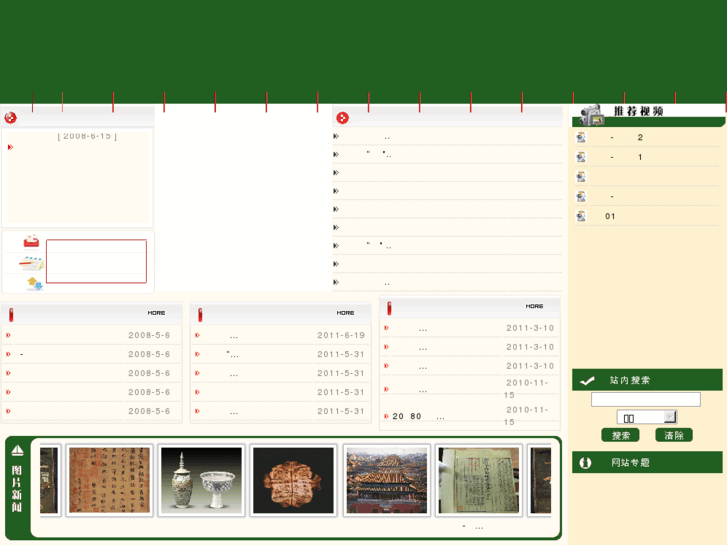The image size is (727, 545).
Task: Click the 站内搜索 header bar
Action: (647, 380)
